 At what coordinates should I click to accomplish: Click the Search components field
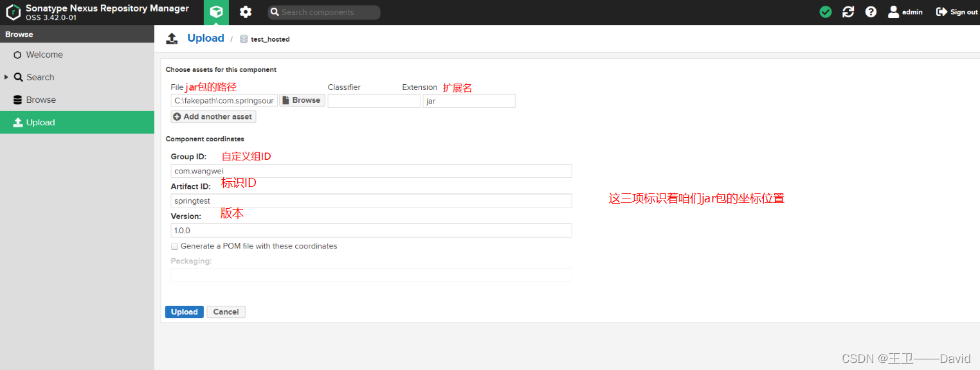(324, 12)
